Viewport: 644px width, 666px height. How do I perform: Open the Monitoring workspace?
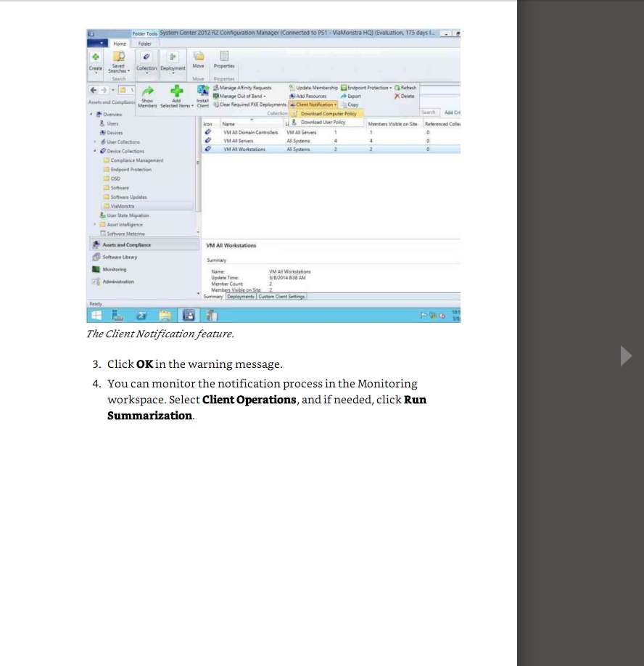[x=114, y=269]
